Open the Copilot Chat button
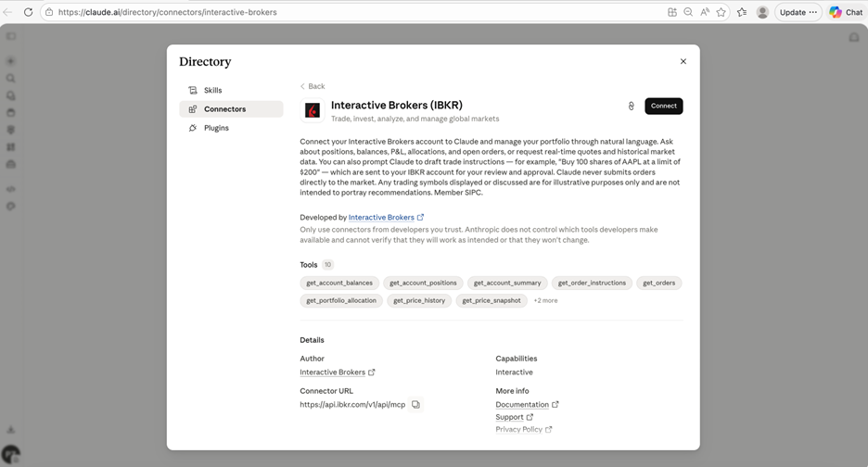 point(847,12)
